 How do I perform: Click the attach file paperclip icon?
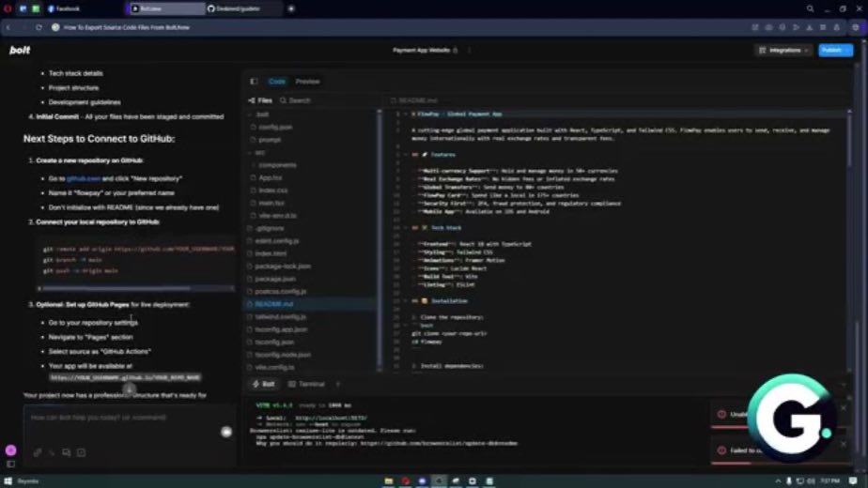point(38,452)
